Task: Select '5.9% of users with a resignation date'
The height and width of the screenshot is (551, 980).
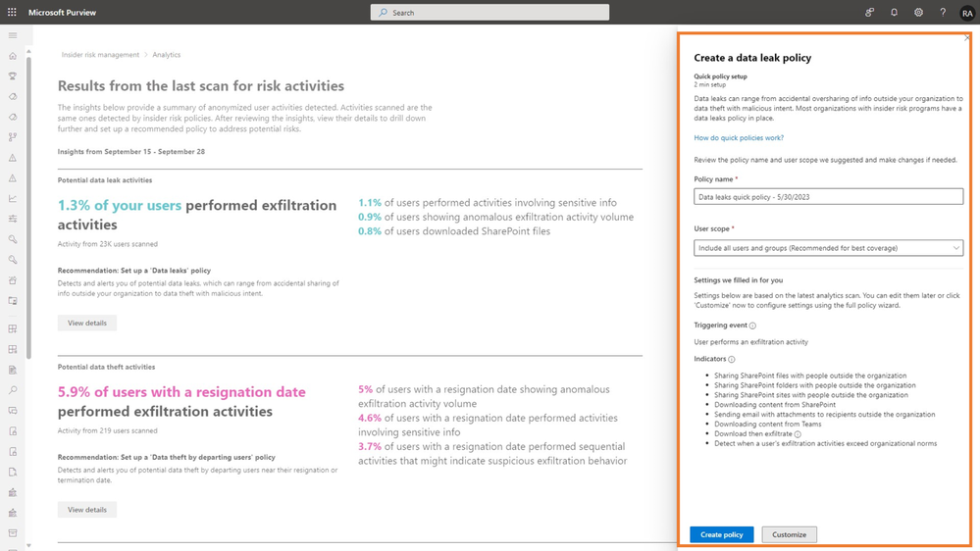Action: pyautogui.click(x=181, y=392)
